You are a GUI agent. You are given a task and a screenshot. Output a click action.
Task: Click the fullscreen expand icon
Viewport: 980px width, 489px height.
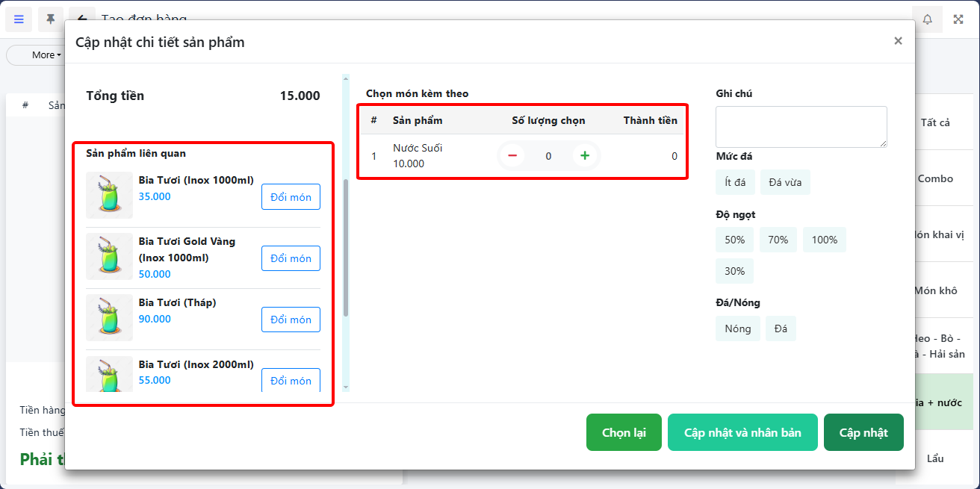958,19
